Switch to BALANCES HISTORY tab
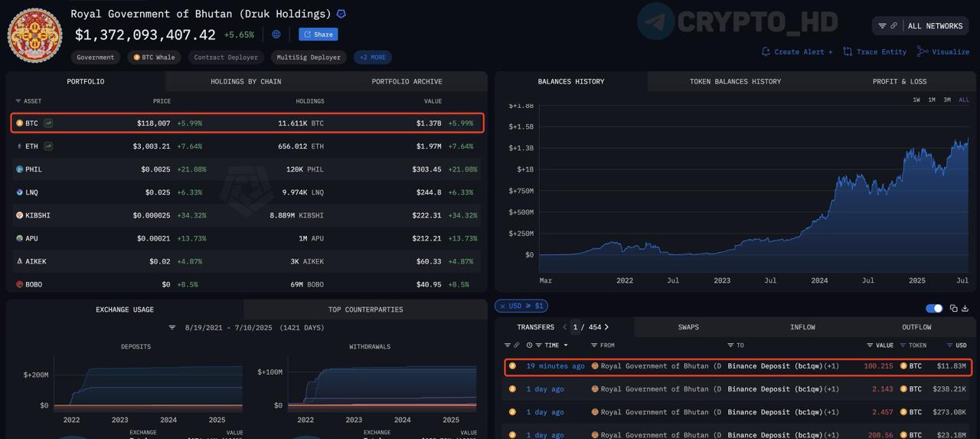The width and height of the screenshot is (980, 439). 571,81
